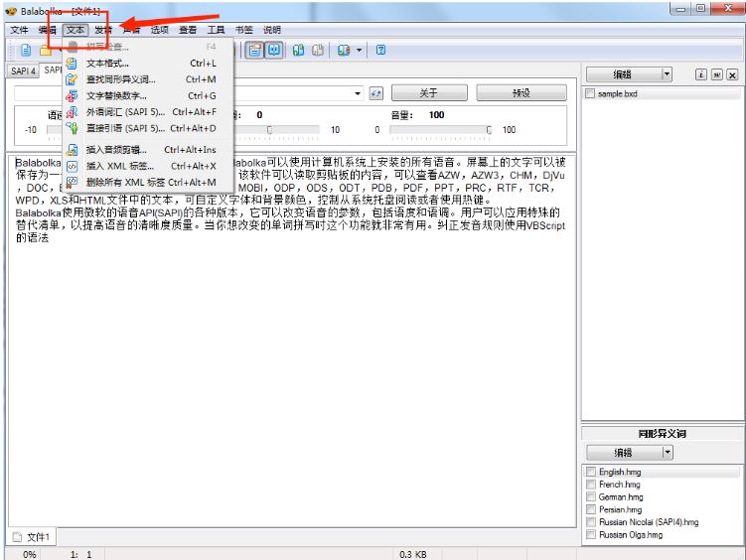Open the 文本 menu
Image resolution: width=746 pixels, height=560 pixels.
(75, 30)
